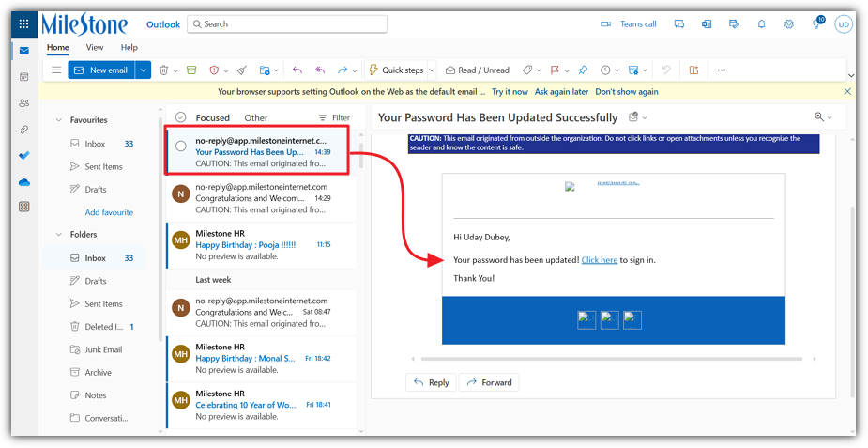This screenshot has width=868, height=448.
Task: Open Files paperclip icon in left rail
Action: pyautogui.click(x=23, y=130)
